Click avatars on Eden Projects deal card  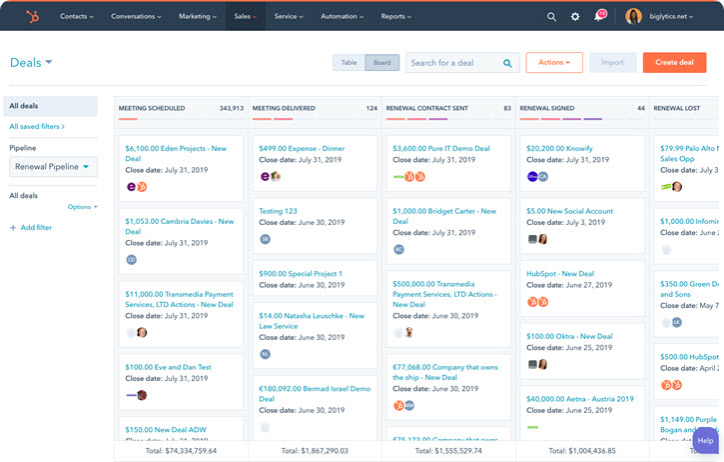coord(137,187)
